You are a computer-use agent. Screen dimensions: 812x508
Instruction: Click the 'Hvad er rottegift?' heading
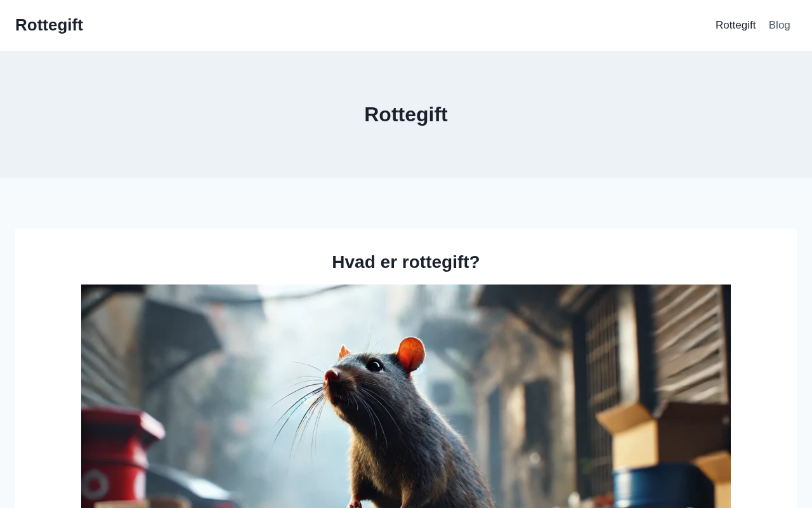[x=406, y=262]
